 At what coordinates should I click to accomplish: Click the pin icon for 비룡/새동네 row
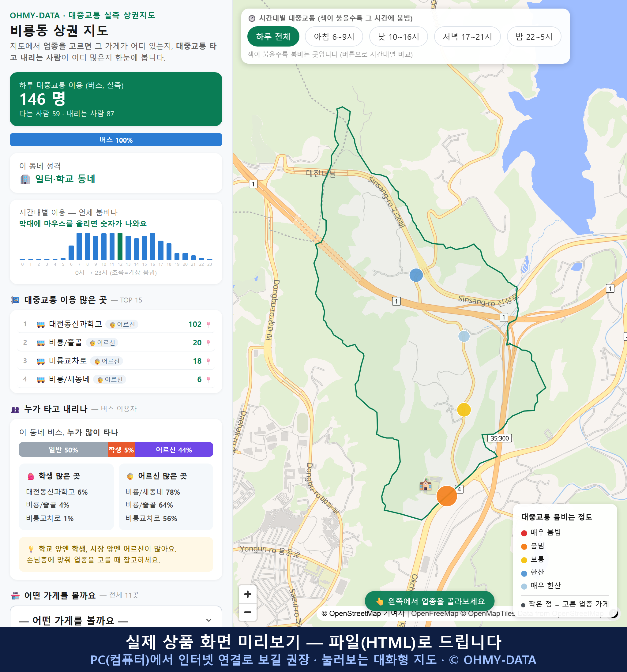click(x=208, y=379)
